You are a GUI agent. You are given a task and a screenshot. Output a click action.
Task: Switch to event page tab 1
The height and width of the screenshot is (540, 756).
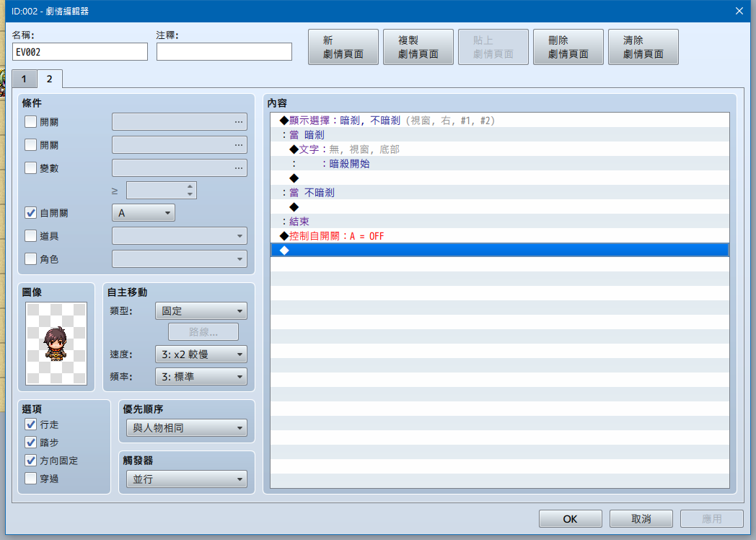tap(24, 79)
